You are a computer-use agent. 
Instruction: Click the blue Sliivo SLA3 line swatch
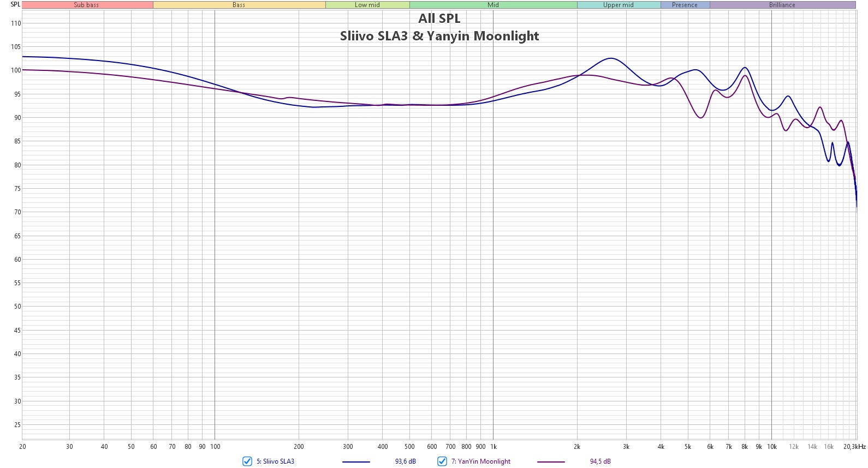pos(356,462)
